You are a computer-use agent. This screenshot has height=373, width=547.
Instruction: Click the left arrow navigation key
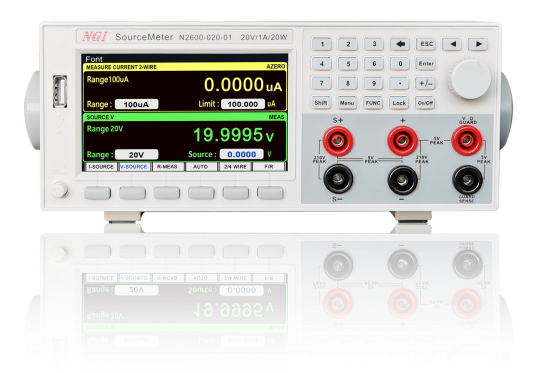pyautogui.click(x=452, y=44)
